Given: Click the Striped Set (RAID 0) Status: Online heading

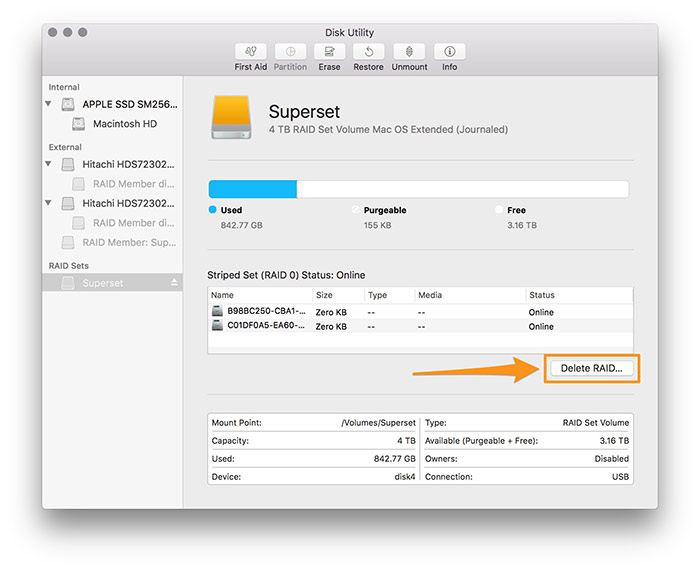Looking at the screenshot, I should [286, 275].
